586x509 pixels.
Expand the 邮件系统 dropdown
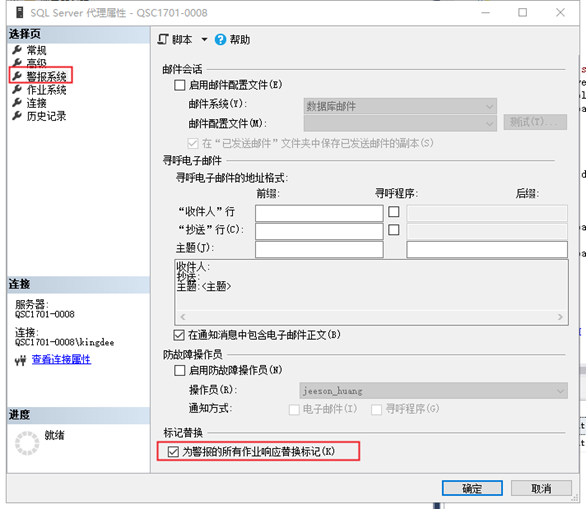(400, 106)
